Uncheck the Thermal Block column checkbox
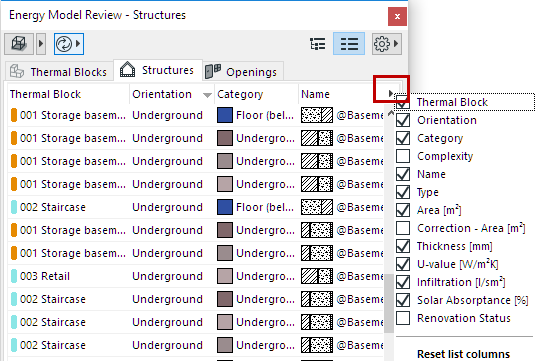This screenshot has height=361, width=540. point(403,102)
